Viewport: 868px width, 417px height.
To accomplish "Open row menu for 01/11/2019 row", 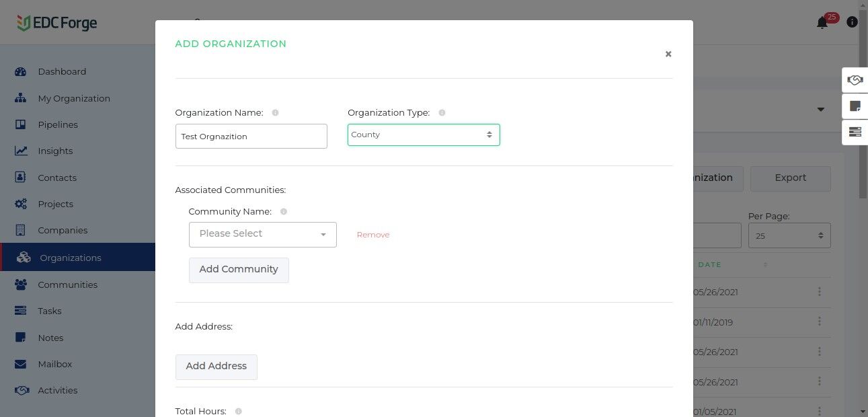I will (820, 322).
